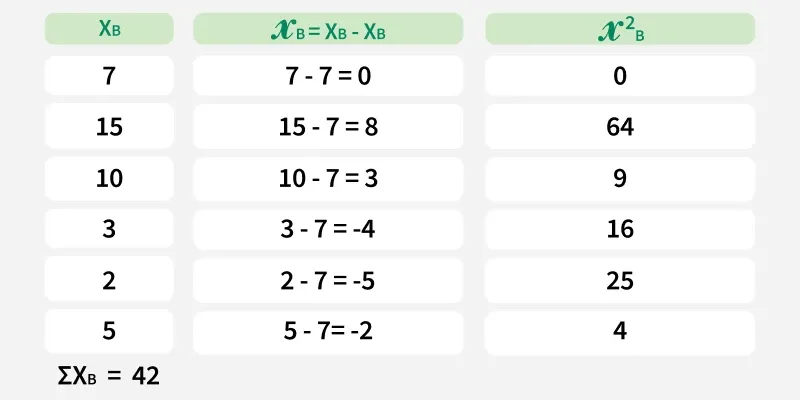Select the 2 - 7 = -5 cell

[x=328, y=280]
